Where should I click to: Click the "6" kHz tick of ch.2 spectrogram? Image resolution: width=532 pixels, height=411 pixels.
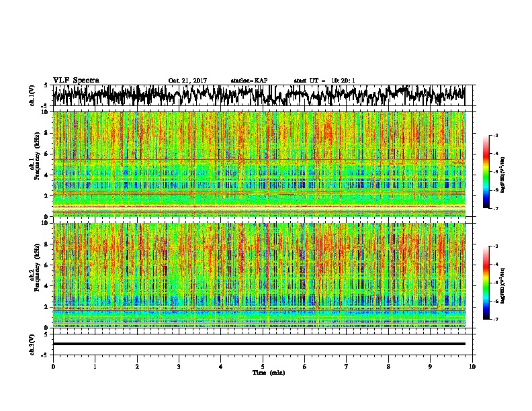[x=46, y=265]
